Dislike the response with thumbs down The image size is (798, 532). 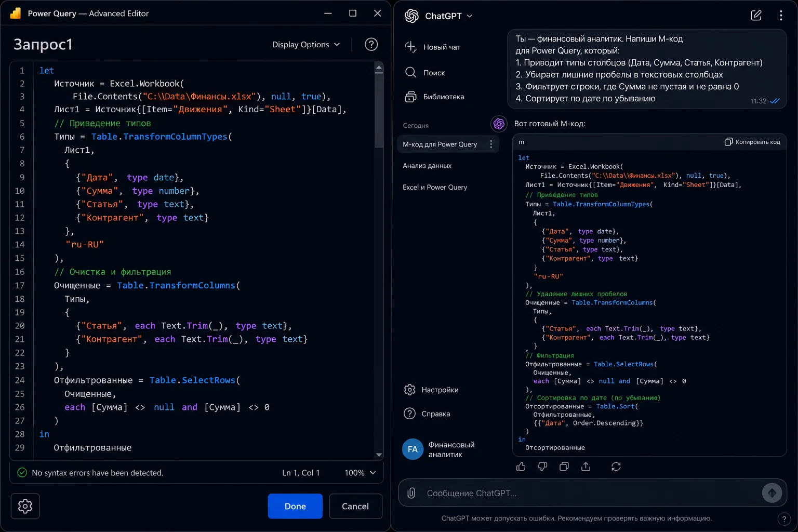(542, 467)
